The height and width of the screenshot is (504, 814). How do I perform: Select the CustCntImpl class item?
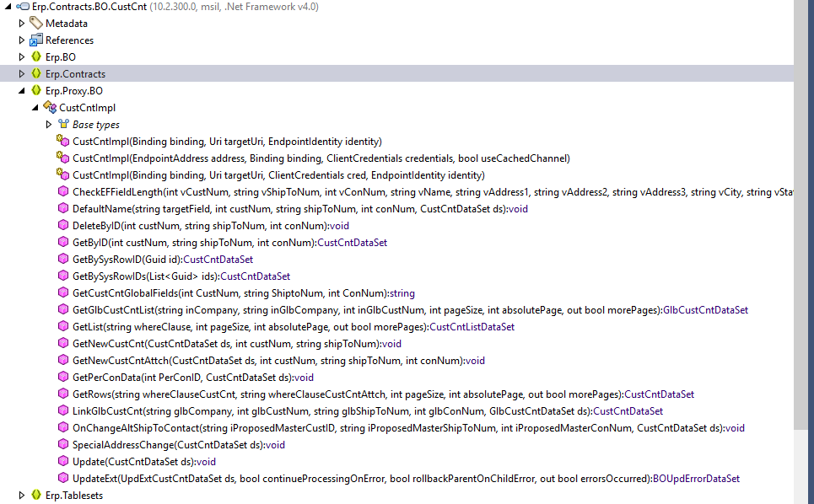[87, 108]
